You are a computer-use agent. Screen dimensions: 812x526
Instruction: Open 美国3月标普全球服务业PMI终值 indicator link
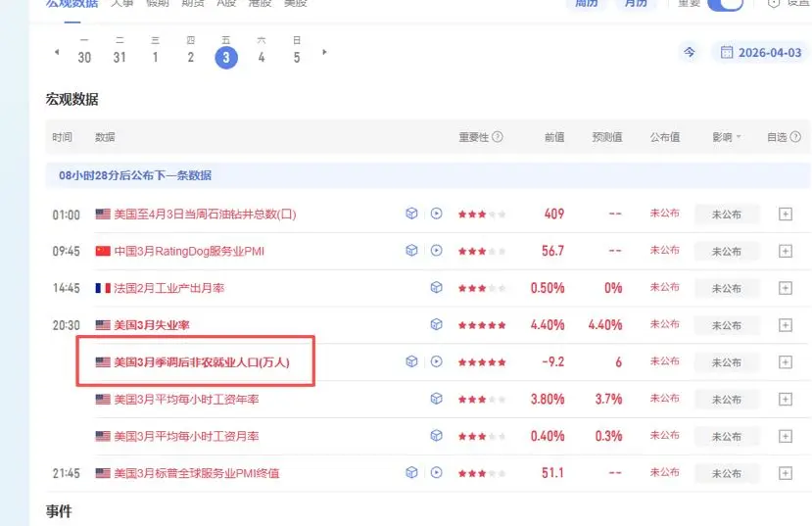196,473
